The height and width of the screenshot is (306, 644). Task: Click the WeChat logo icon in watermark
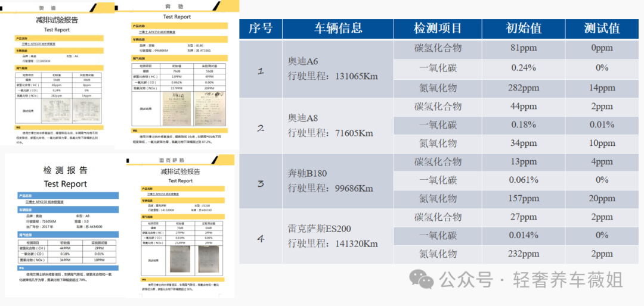pyautogui.click(x=422, y=280)
